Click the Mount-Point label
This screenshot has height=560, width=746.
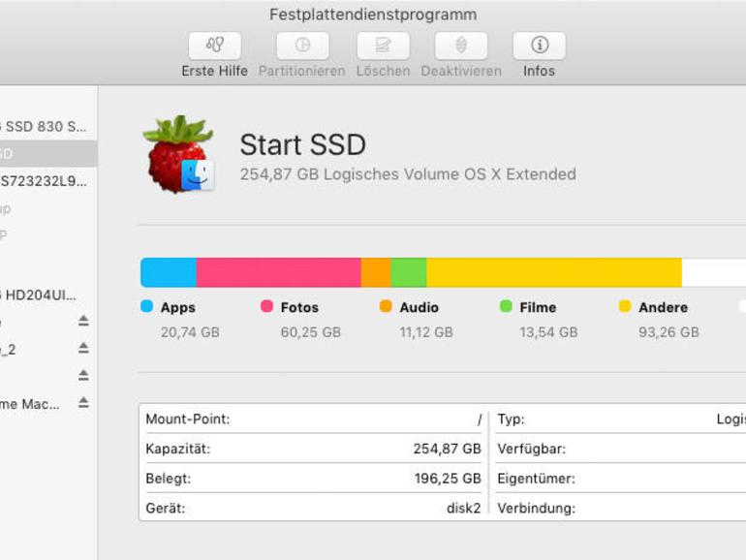point(187,420)
